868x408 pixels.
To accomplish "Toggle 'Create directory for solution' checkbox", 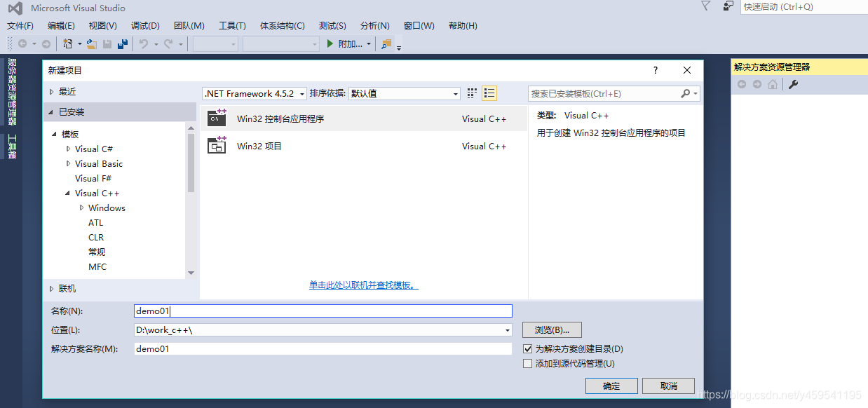I will coord(528,348).
